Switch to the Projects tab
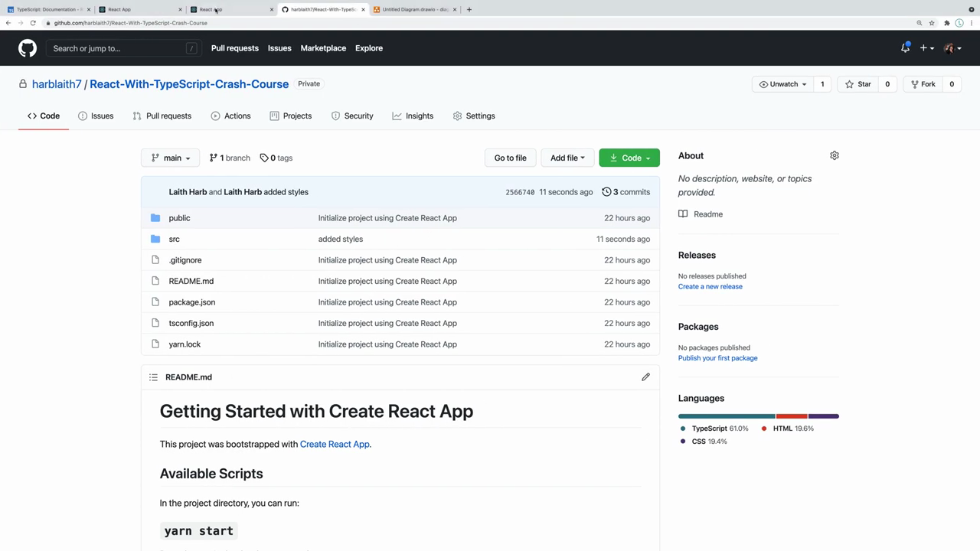 point(291,116)
